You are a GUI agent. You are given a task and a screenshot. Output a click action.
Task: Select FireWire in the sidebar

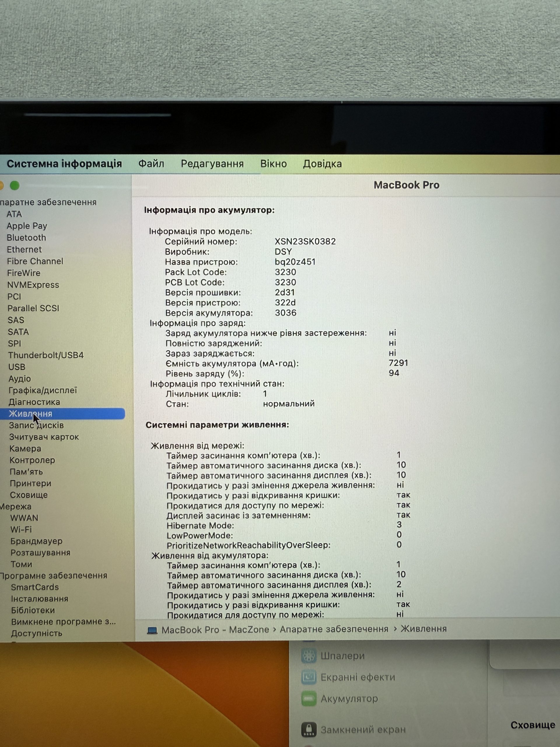[24, 273]
